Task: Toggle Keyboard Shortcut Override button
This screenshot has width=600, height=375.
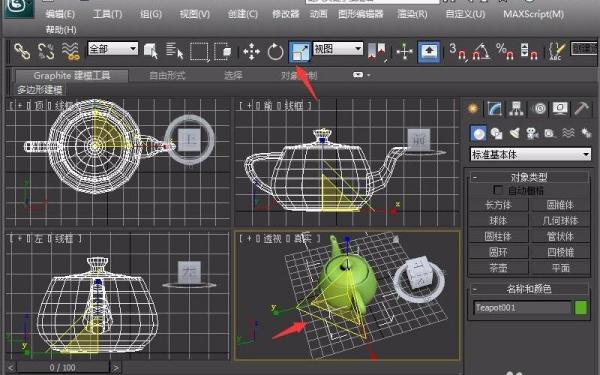Action: pos(429,51)
